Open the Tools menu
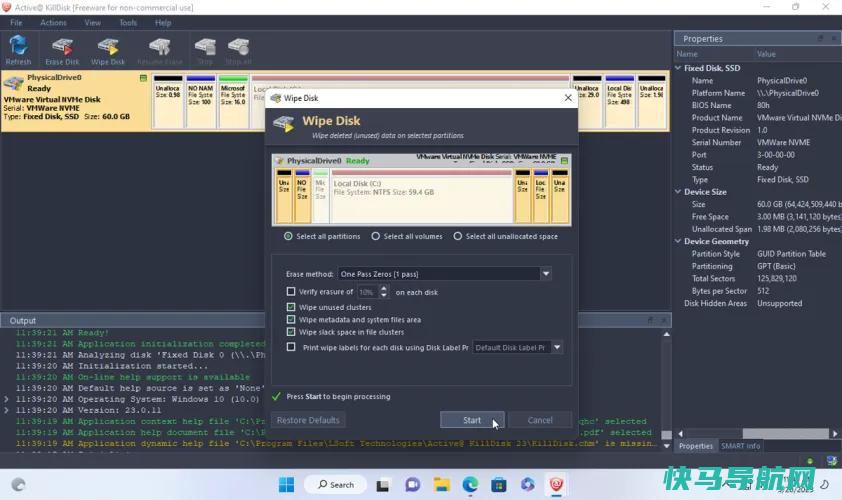 pyautogui.click(x=128, y=23)
